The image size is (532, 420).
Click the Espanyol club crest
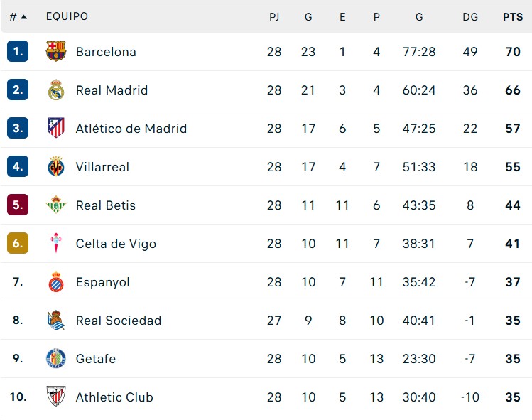[x=55, y=282]
